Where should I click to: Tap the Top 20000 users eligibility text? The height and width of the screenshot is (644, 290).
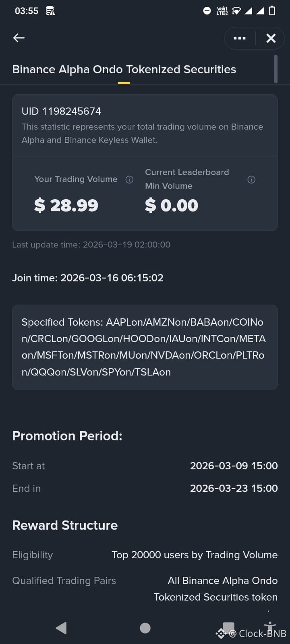click(195, 555)
